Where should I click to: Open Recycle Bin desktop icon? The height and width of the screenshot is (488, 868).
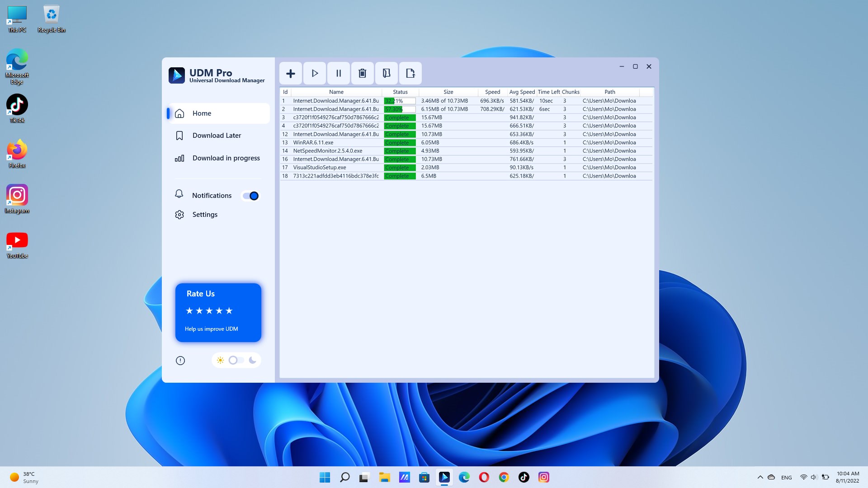52,19
